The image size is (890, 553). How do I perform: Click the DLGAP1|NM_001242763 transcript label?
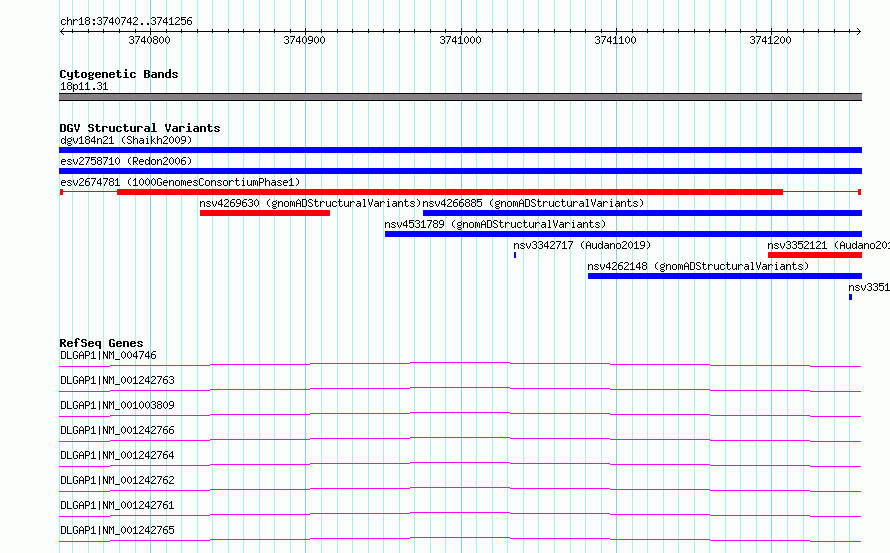117,380
